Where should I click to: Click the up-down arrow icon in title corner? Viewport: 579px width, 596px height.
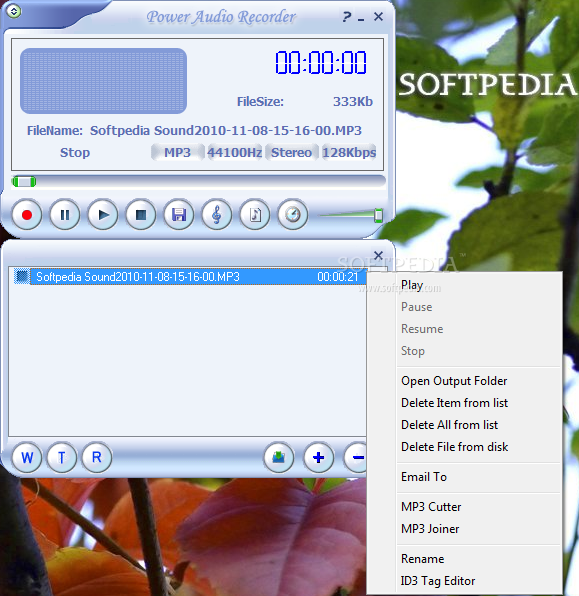click(14, 11)
